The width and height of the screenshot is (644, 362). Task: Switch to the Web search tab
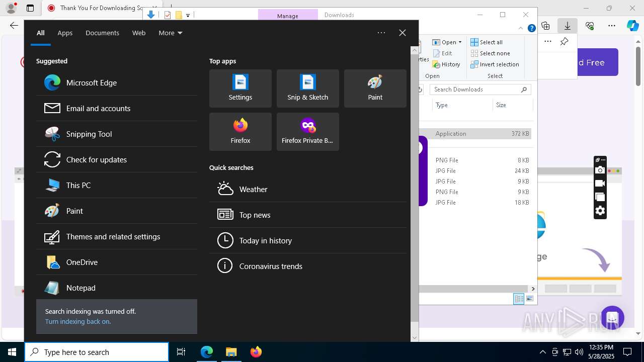[139, 33]
